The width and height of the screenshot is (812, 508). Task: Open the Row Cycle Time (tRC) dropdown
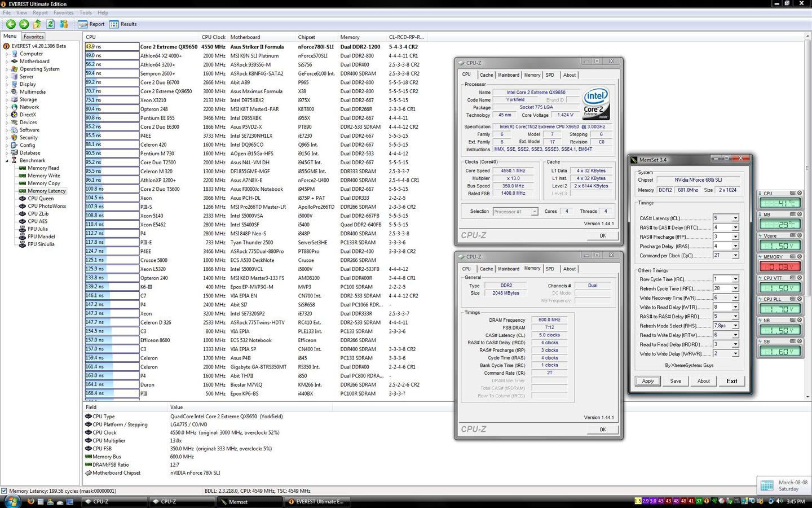735,279
